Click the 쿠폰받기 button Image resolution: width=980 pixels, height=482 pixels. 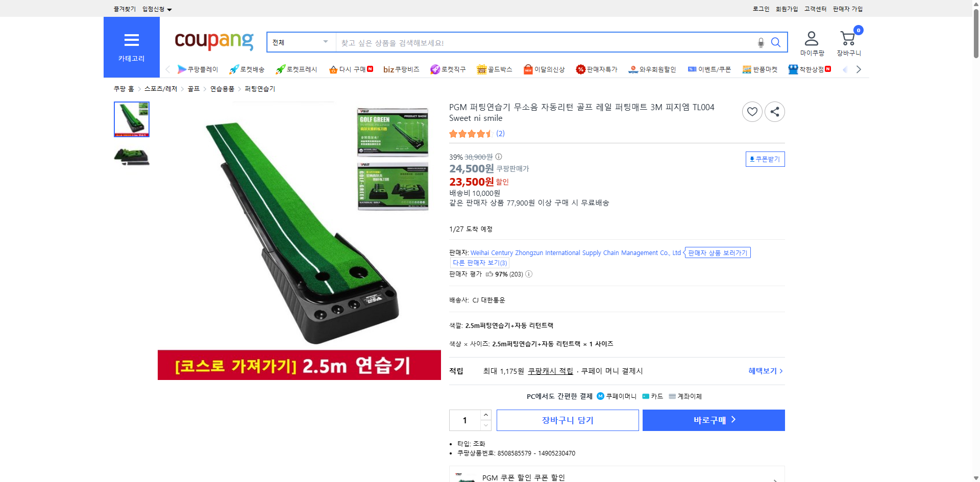[765, 159]
